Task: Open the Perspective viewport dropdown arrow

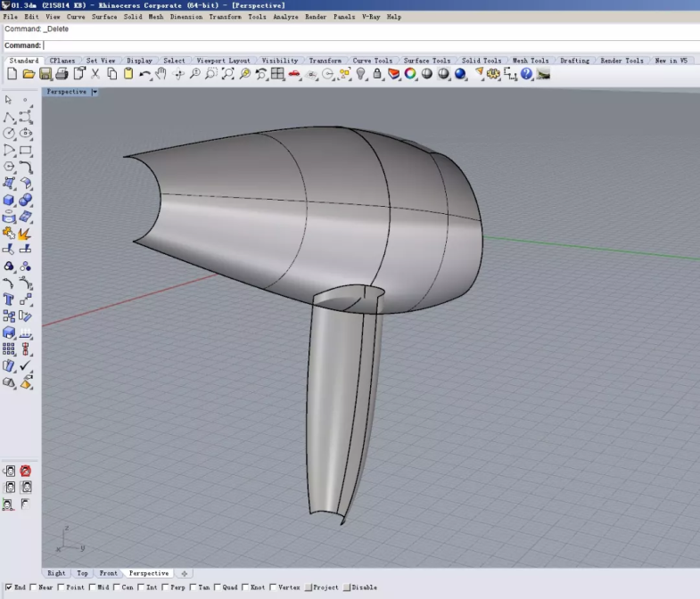Action: pos(95,92)
